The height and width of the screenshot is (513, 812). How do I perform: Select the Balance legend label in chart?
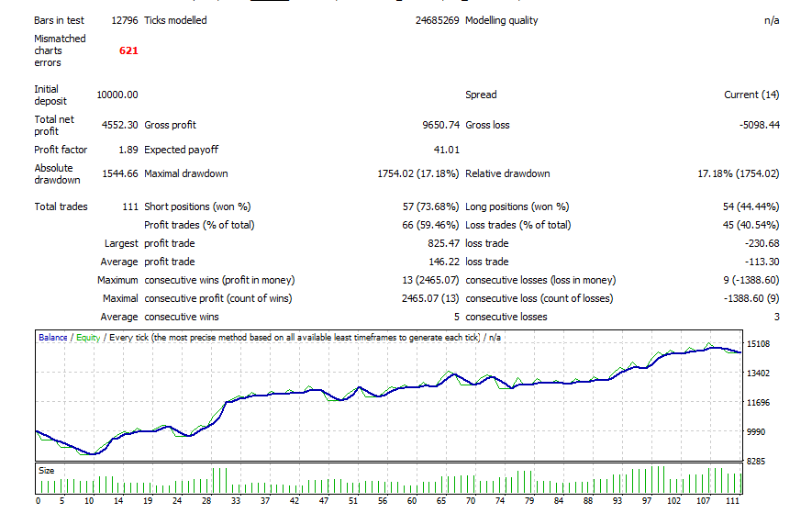tap(52, 338)
